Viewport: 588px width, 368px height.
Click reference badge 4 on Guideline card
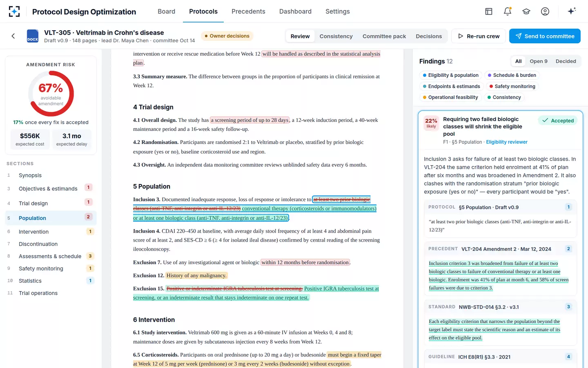[x=568, y=357]
